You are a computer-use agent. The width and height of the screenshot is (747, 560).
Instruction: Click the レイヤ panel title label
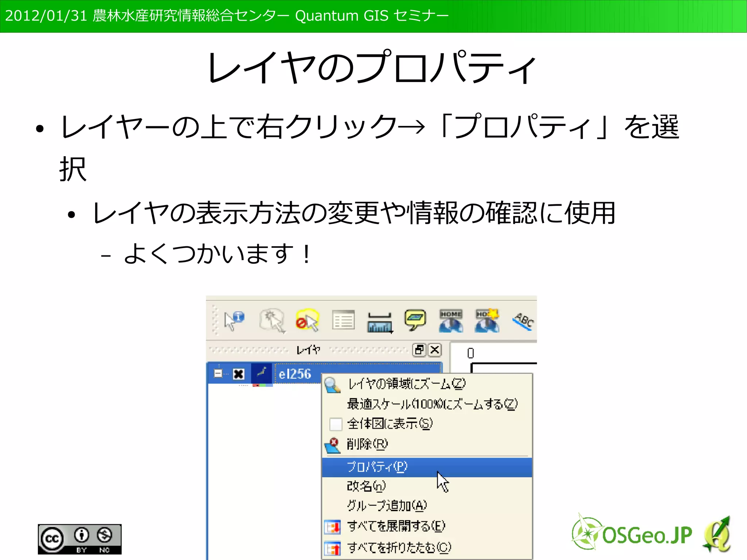(x=308, y=350)
